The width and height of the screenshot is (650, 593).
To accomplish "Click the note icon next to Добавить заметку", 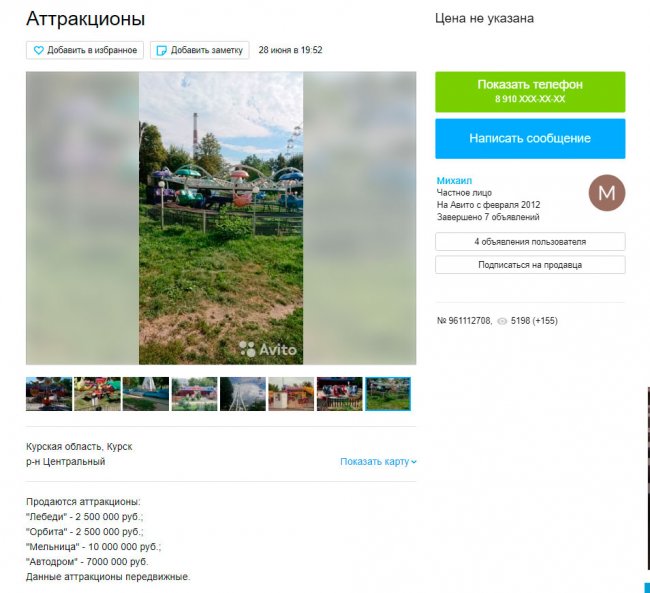I will (161, 51).
